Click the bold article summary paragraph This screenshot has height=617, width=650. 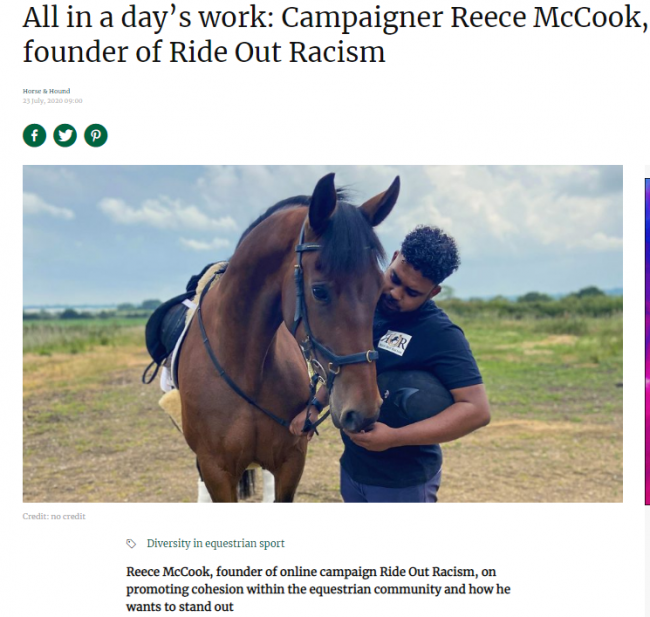click(318, 588)
